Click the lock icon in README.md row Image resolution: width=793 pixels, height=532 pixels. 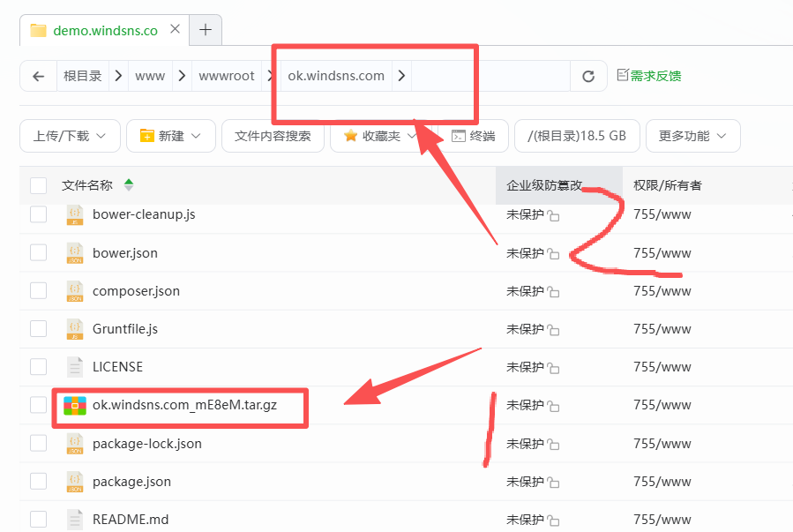click(x=554, y=521)
